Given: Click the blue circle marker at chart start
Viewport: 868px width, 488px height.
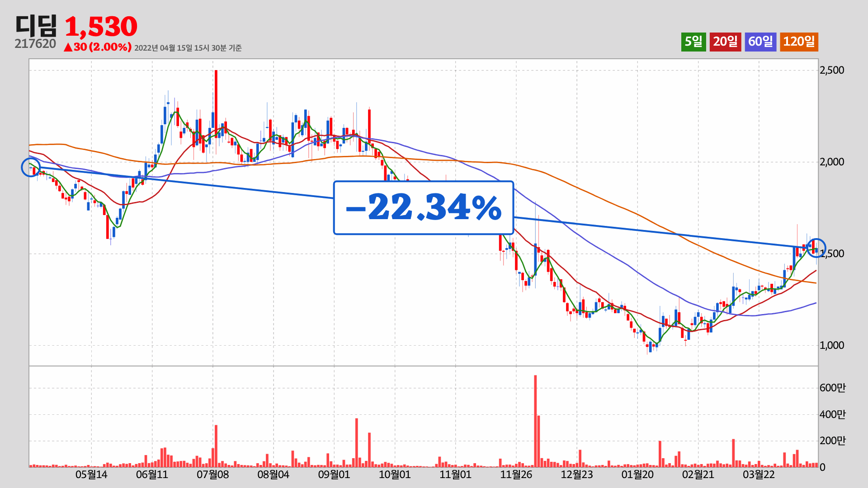Looking at the screenshot, I should click(31, 168).
